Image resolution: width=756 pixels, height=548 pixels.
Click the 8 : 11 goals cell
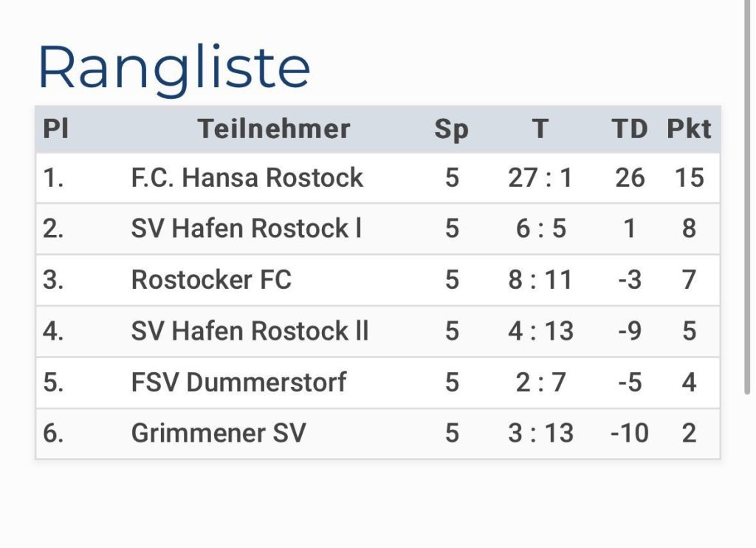coord(540,280)
